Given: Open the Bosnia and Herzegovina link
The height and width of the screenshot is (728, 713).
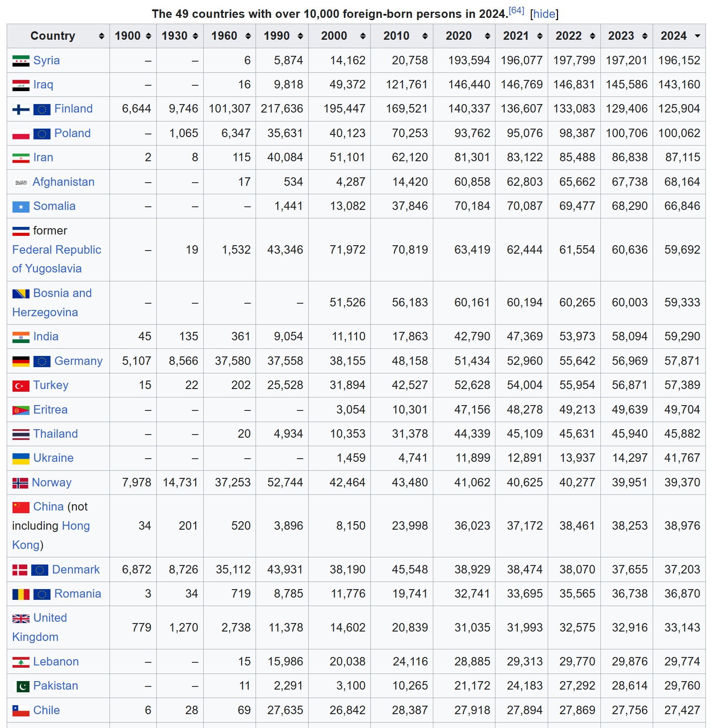Looking at the screenshot, I should click(52, 303).
